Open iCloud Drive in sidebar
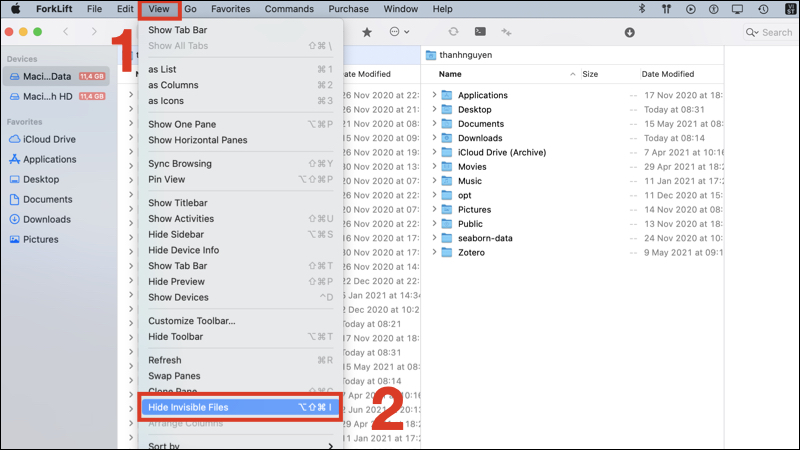This screenshot has height=450, width=800. coord(49,139)
